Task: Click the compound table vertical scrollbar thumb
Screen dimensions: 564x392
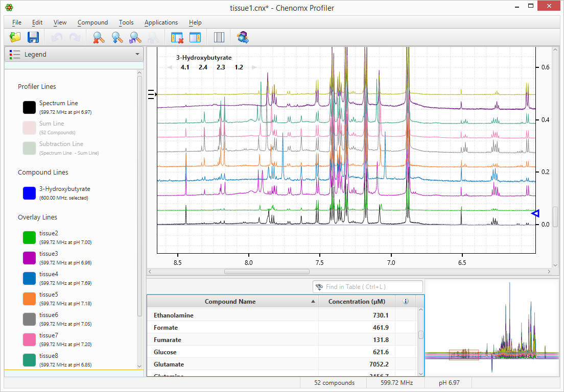Action: click(420, 334)
